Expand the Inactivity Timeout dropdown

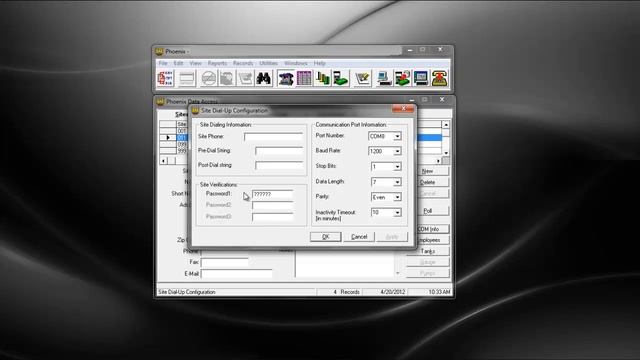[x=397, y=213]
